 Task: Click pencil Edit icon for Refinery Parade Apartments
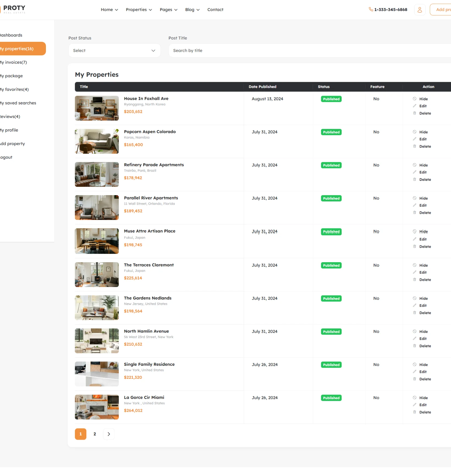[x=414, y=172]
